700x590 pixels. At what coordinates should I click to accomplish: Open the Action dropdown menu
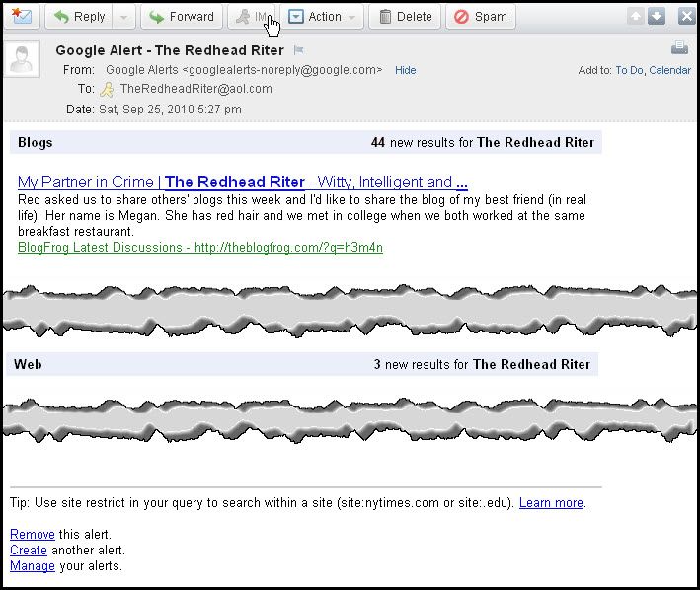point(322,17)
